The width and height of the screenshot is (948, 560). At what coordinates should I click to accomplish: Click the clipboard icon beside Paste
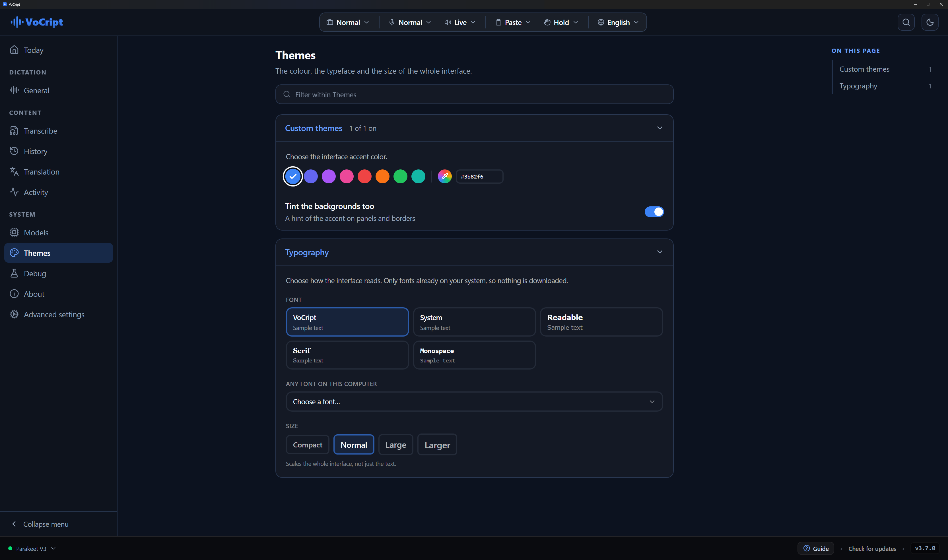[x=498, y=22]
